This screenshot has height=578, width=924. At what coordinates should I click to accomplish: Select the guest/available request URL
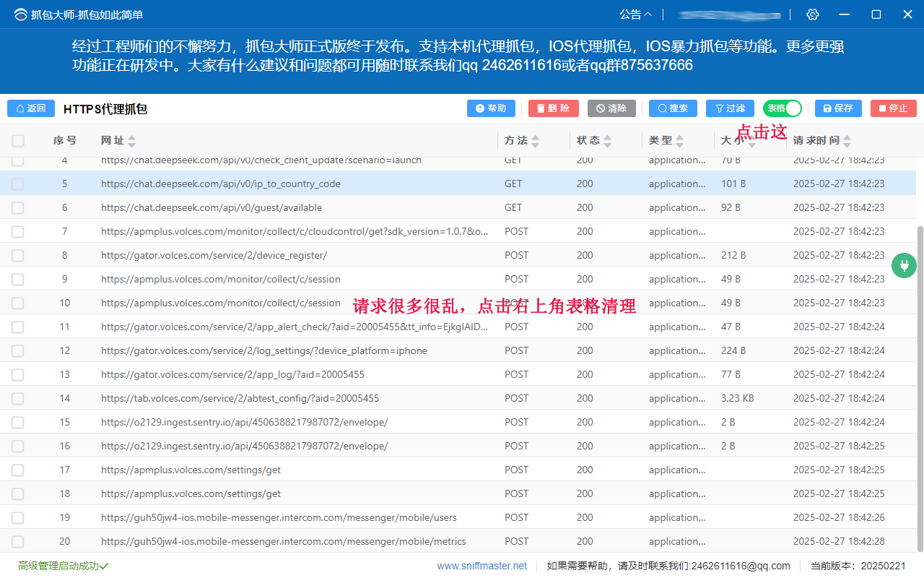tap(212, 207)
